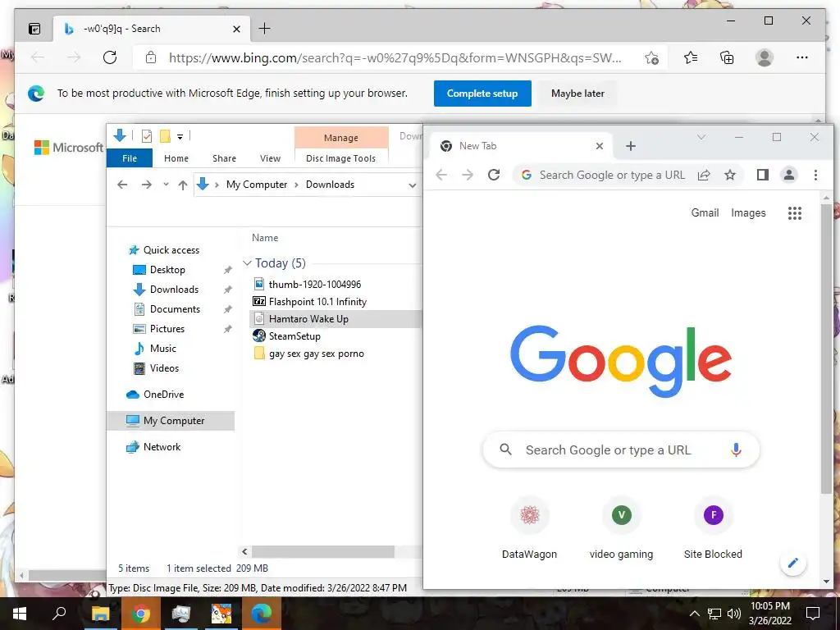Go up one folder level in Explorer

click(x=183, y=185)
